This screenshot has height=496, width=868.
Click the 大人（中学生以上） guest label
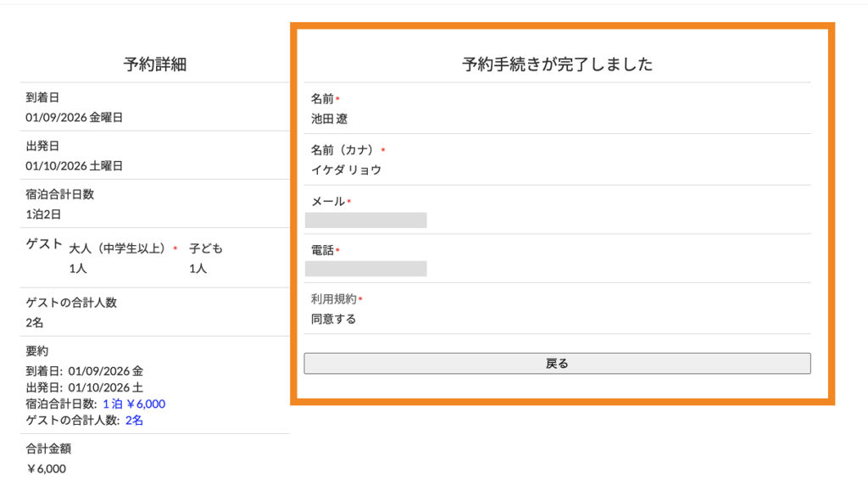point(118,248)
